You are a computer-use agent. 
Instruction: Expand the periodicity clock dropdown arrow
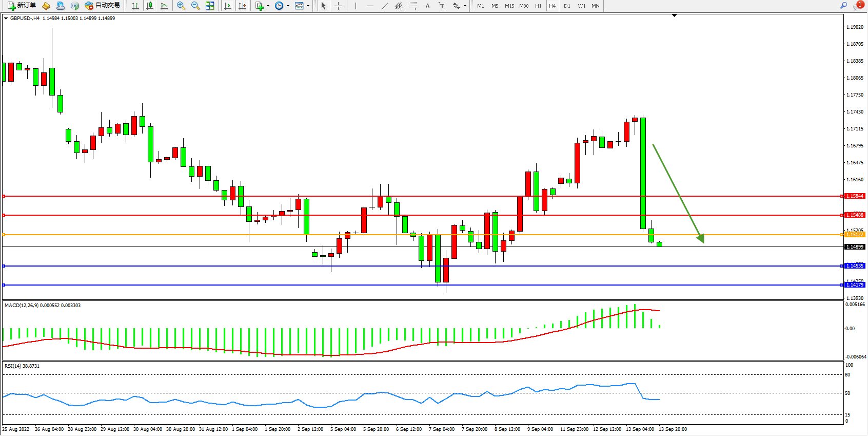click(288, 6)
